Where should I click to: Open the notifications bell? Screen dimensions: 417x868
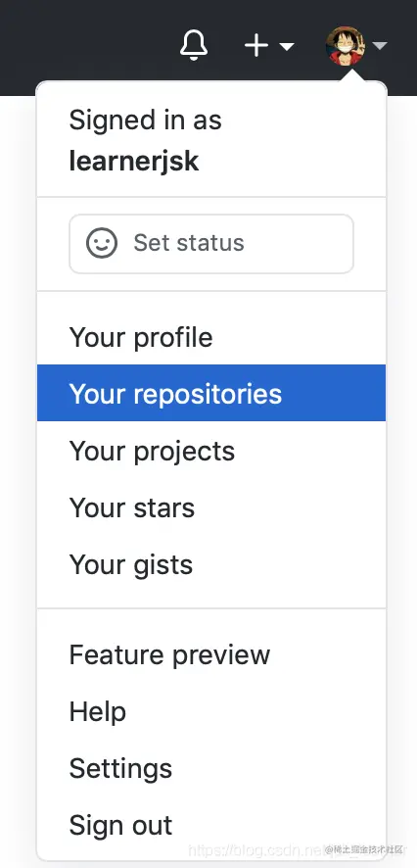[x=194, y=45]
